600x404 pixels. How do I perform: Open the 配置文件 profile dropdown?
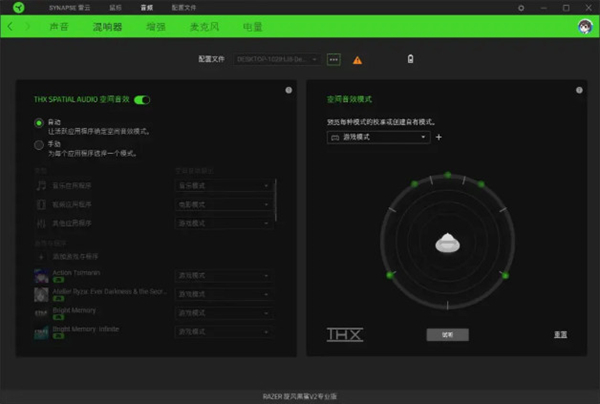(x=277, y=60)
